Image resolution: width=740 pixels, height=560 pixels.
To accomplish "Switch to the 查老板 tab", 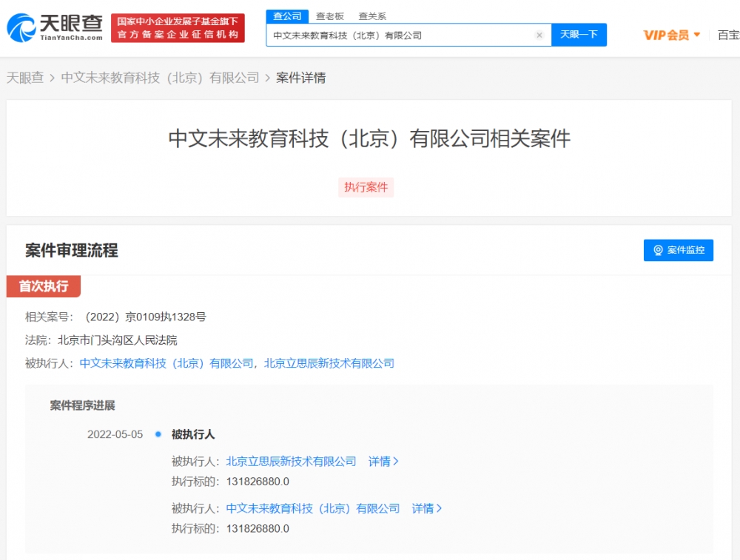I will click(330, 16).
